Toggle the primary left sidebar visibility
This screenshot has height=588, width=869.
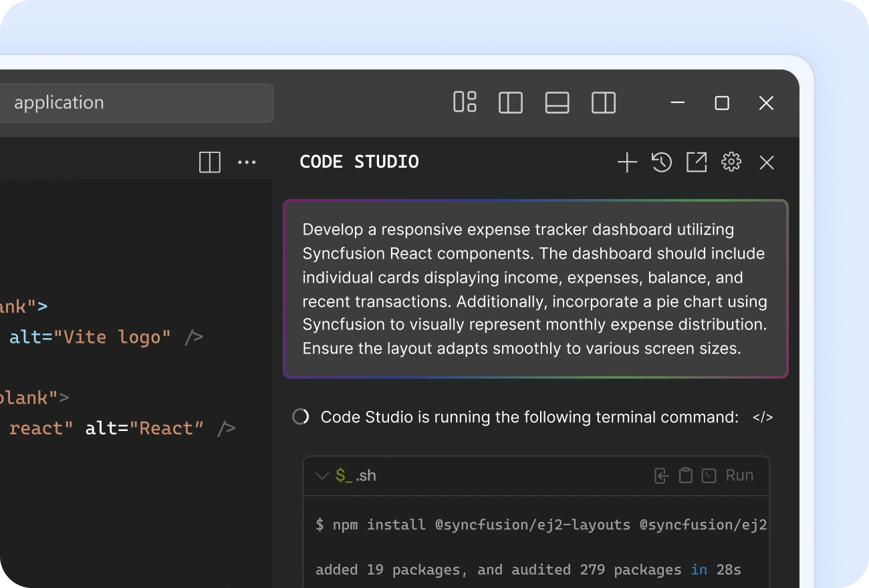coord(511,103)
